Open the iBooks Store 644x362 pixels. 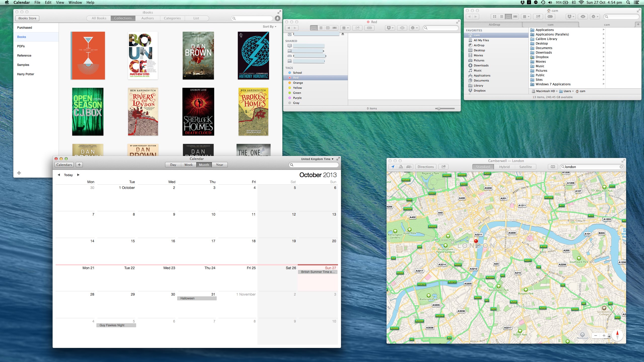(27, 18)
